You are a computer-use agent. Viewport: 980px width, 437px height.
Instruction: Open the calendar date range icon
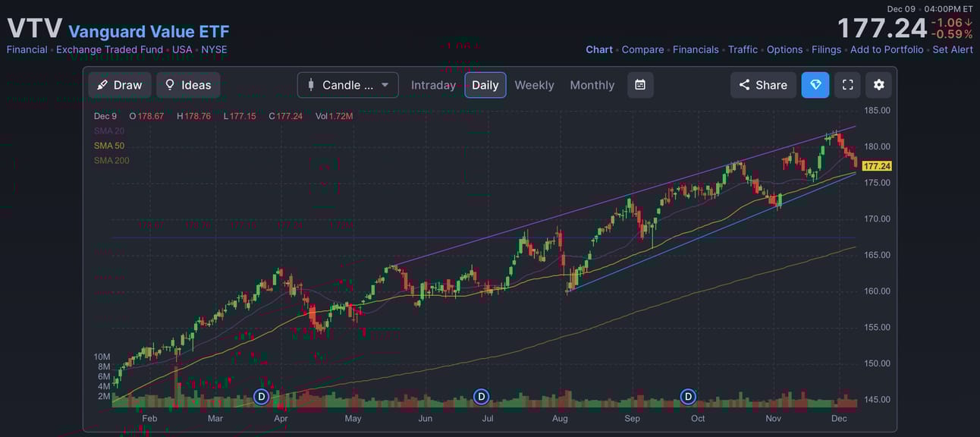[640, 85]
